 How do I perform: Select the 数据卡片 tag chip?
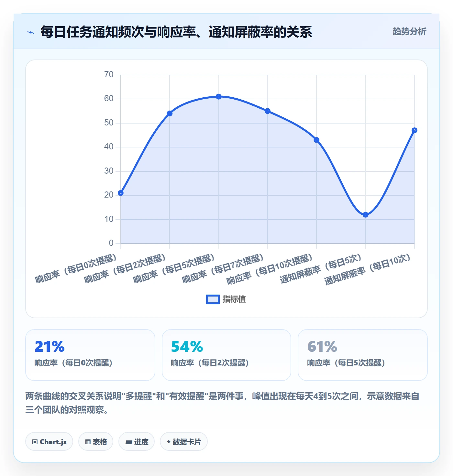[x=184, y=442]
